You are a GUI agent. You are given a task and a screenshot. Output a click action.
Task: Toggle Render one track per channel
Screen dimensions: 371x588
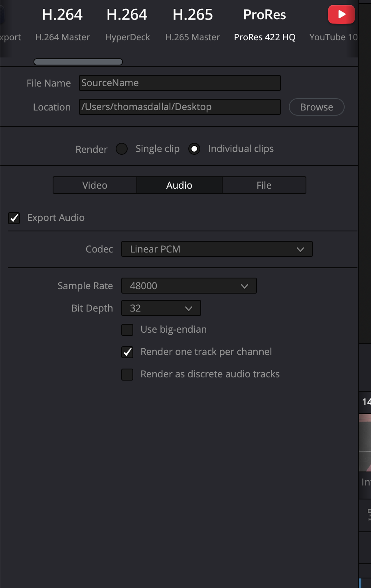[x=127, y=352]
